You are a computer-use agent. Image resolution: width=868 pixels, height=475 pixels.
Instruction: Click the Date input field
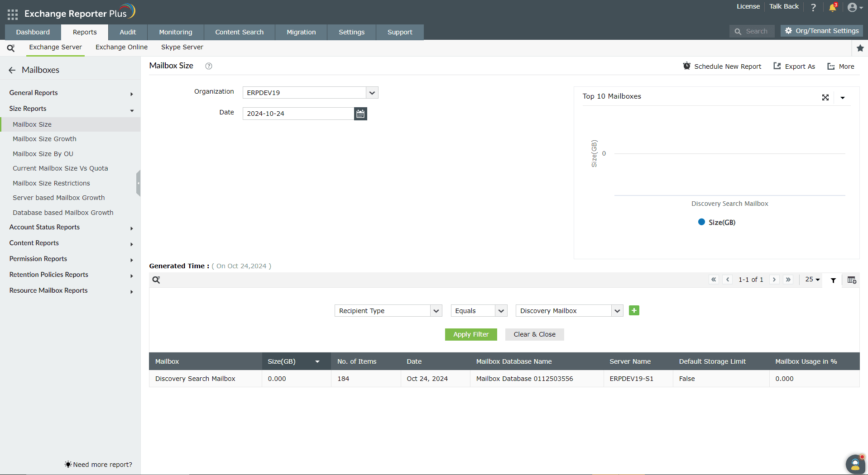tap(298, 114)
